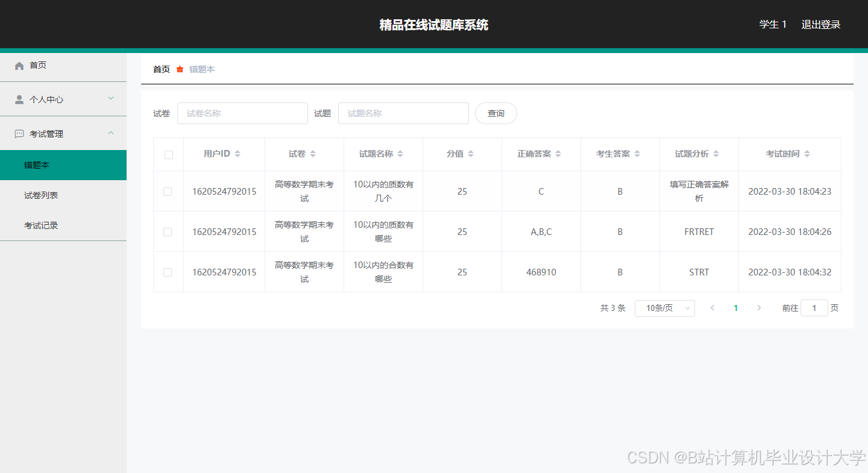Sort table by 试题名称 column arrows
Viewport: 868px width, 473px height.
400,154
